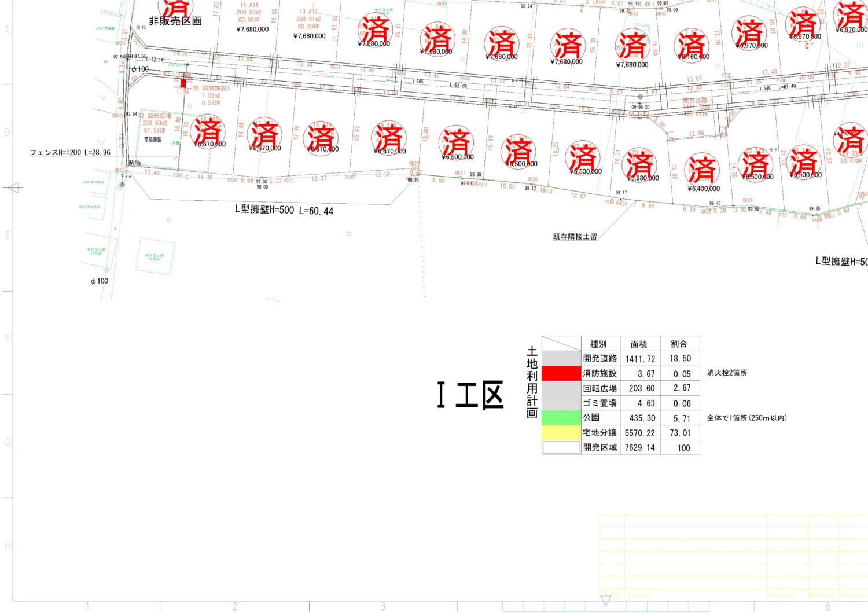
Task: Click the red fire facility marker on road
Action: tap(183, 83)
